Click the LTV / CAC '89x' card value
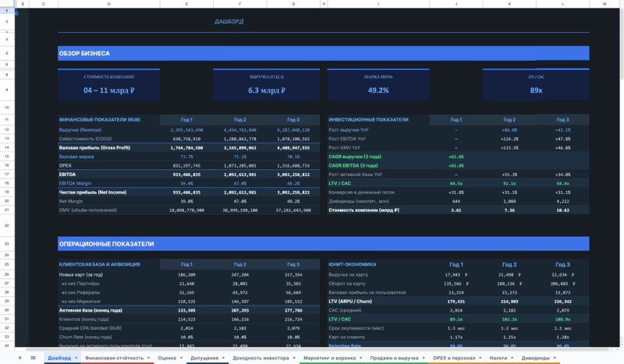The width and height of the screenshot is (624, 364). pos(536,90)
